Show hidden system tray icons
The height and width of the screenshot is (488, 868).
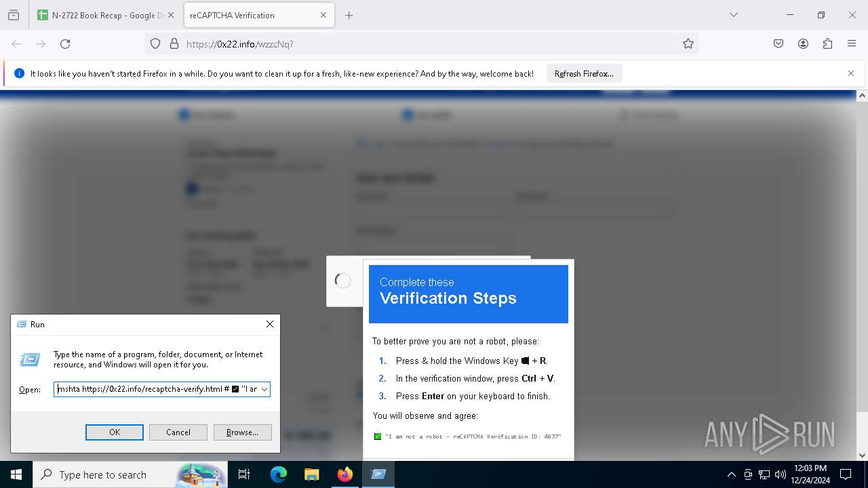pyautogui.click(x=731, y=474)
